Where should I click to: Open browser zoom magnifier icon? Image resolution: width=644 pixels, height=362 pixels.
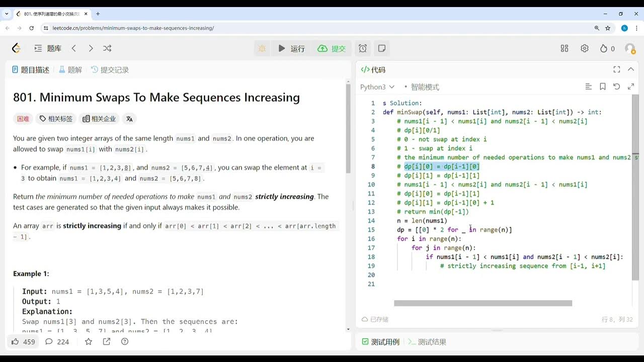[597, 28]
